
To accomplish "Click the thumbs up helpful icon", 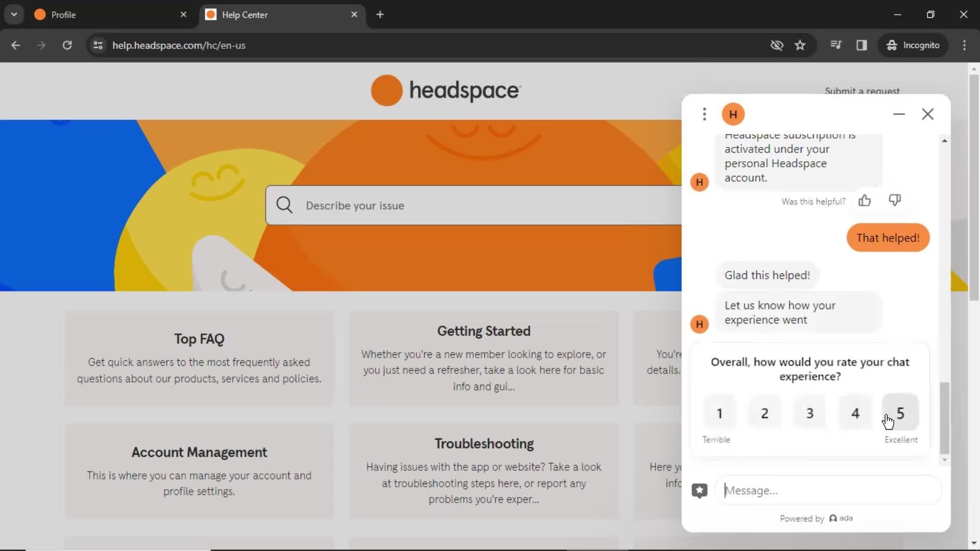I will click(x=864, y=201).
